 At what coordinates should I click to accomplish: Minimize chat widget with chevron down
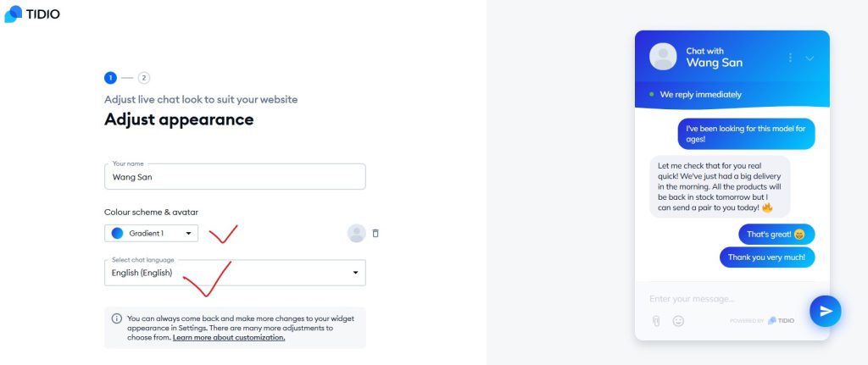pos(810,58)
